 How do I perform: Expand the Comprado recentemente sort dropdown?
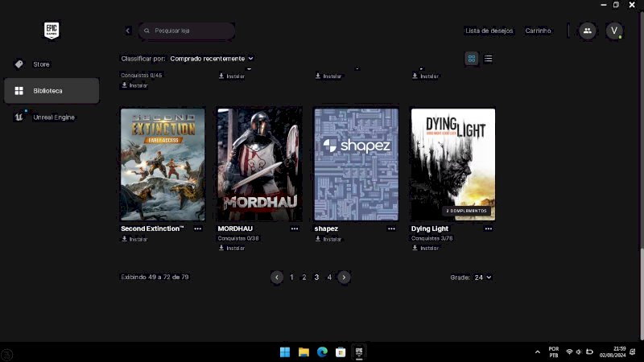pos(212,59)
